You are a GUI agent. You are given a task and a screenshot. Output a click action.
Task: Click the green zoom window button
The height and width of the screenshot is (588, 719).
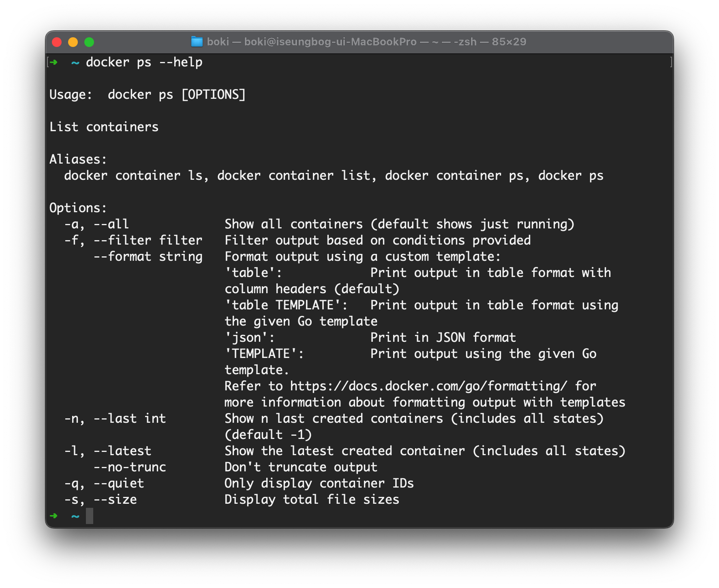click(89, 42)
